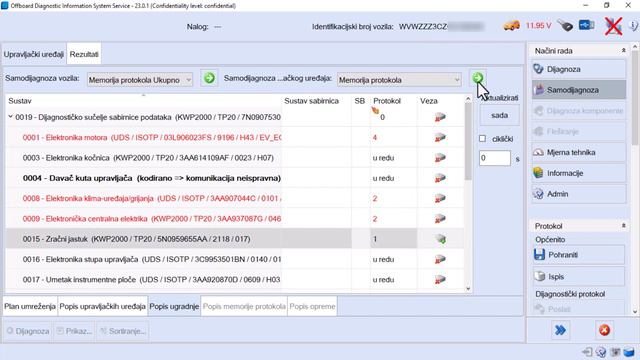Enable the ciklički checkbox
Image resolution: width=640 pixels, height=360 pixels.
482,139
